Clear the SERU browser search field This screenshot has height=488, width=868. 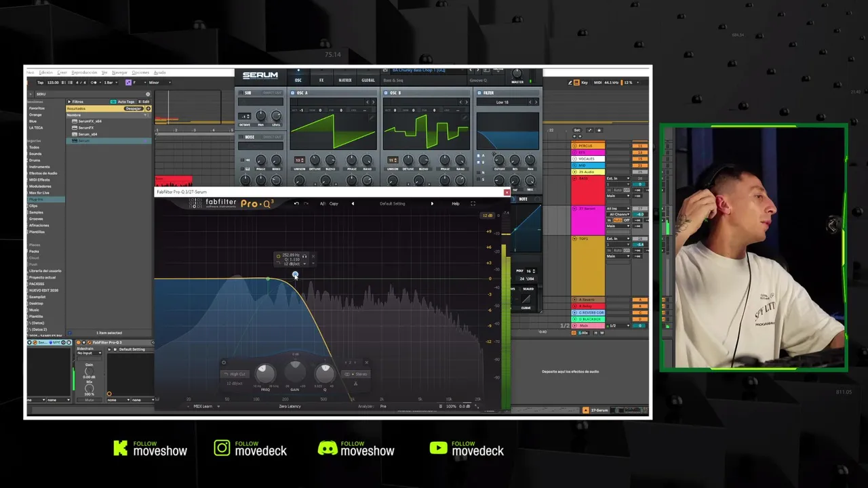(x=148, y=94)
